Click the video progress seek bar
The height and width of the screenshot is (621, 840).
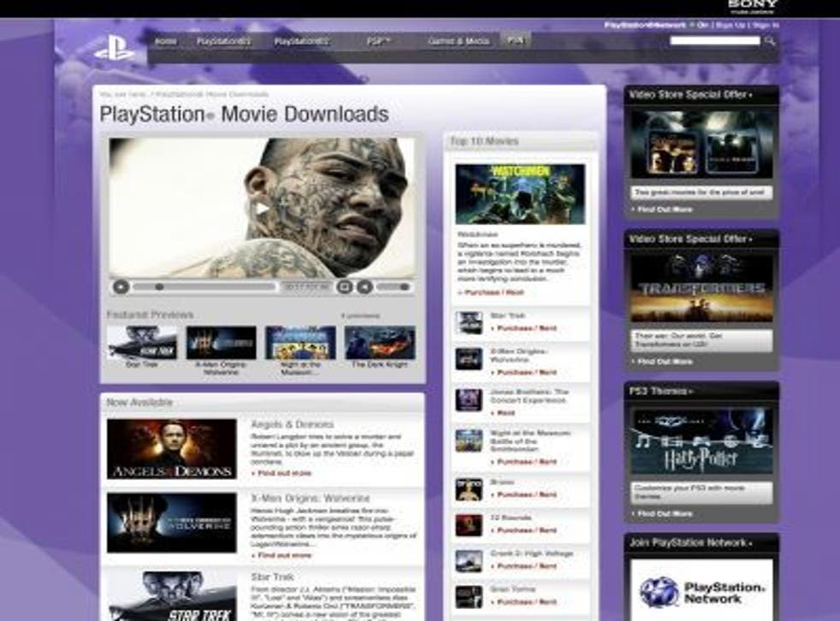coord(204,287)
